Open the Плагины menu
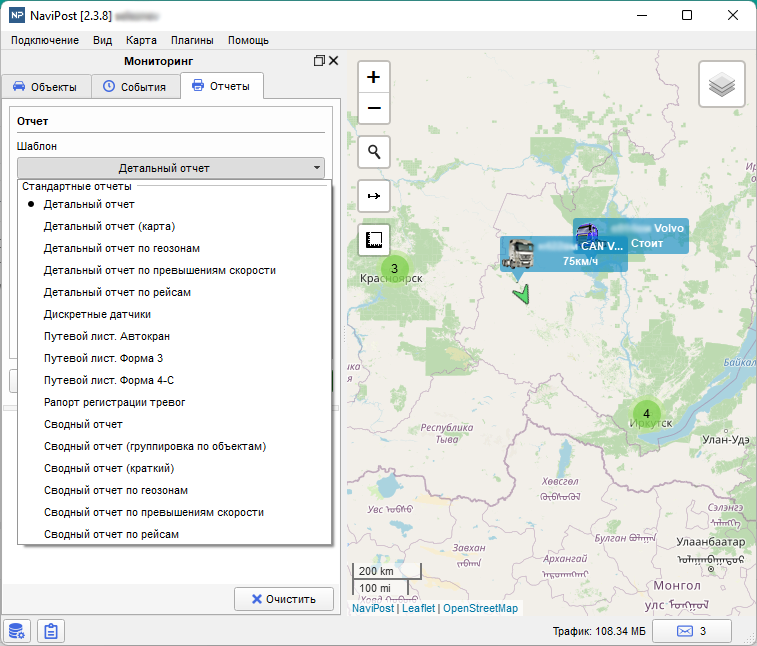Image resolution: width=757 pixels, height=646 pixels. click(x=192, y=40)
